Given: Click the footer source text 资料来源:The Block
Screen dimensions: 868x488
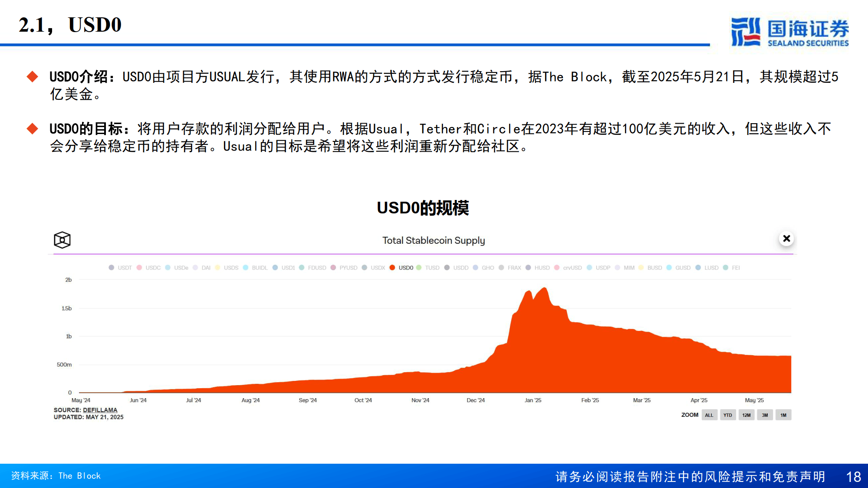Looking at the screenshot, I should (x=56, y=476).
